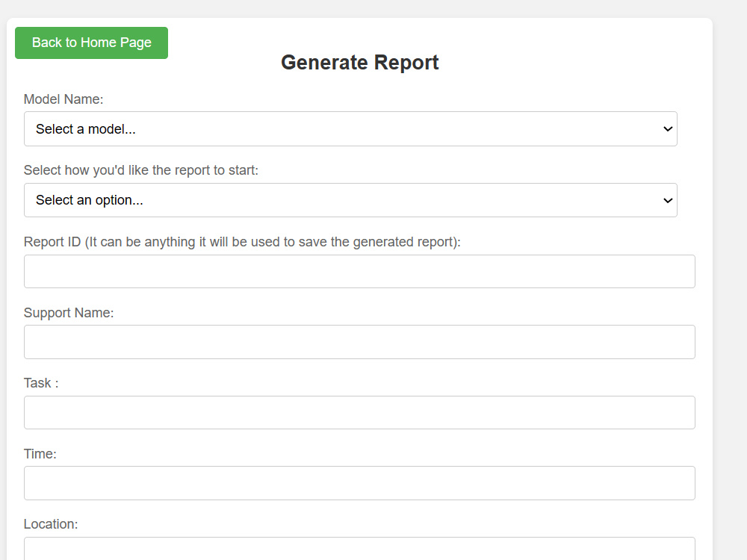This screenshot has width=747, height=560.
Task: Click the Task label
Action: (40, 382)
